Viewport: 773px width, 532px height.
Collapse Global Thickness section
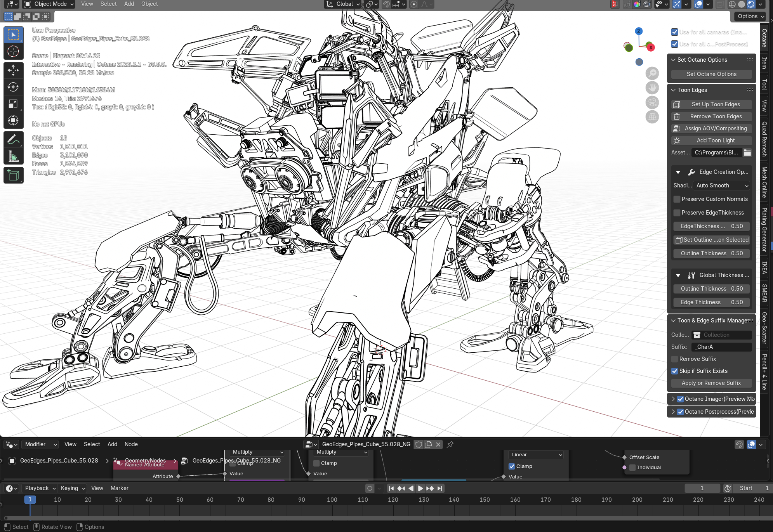[x=678, y=276]
